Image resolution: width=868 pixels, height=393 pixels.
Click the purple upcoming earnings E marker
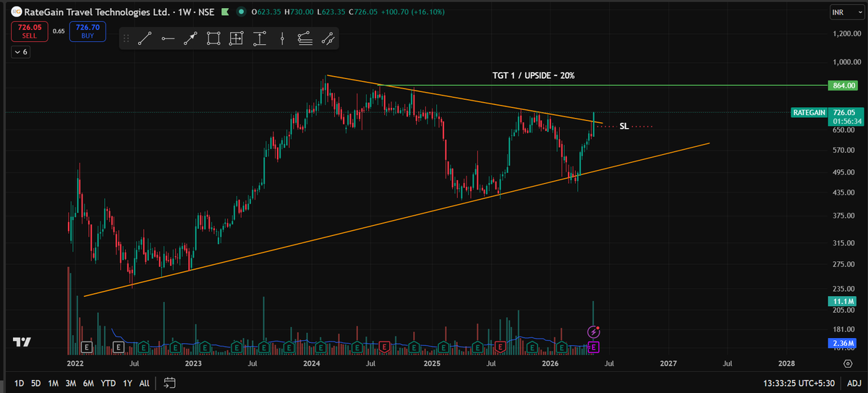(x=594, y=347)
